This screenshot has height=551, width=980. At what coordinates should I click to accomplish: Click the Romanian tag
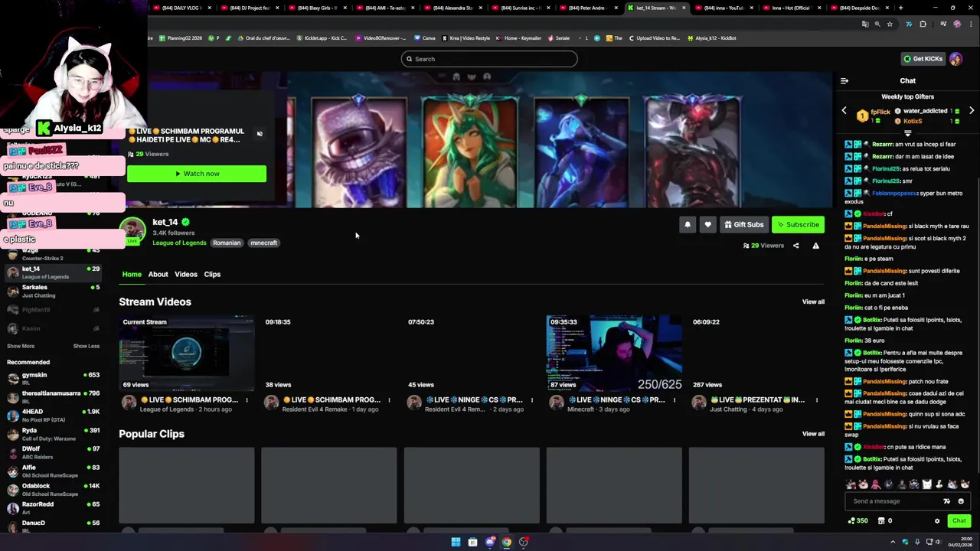(x=227, y=243)
